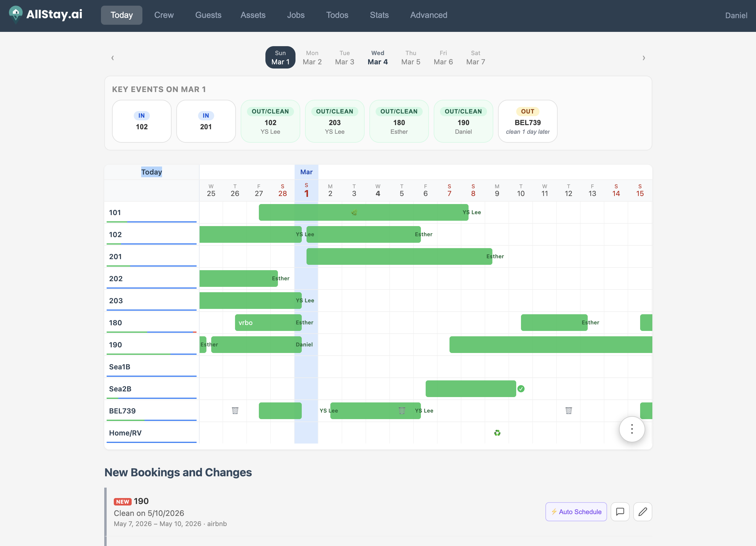756x546 pixels.
Task: Select the IN 201 event card
Action: point(206,121)
